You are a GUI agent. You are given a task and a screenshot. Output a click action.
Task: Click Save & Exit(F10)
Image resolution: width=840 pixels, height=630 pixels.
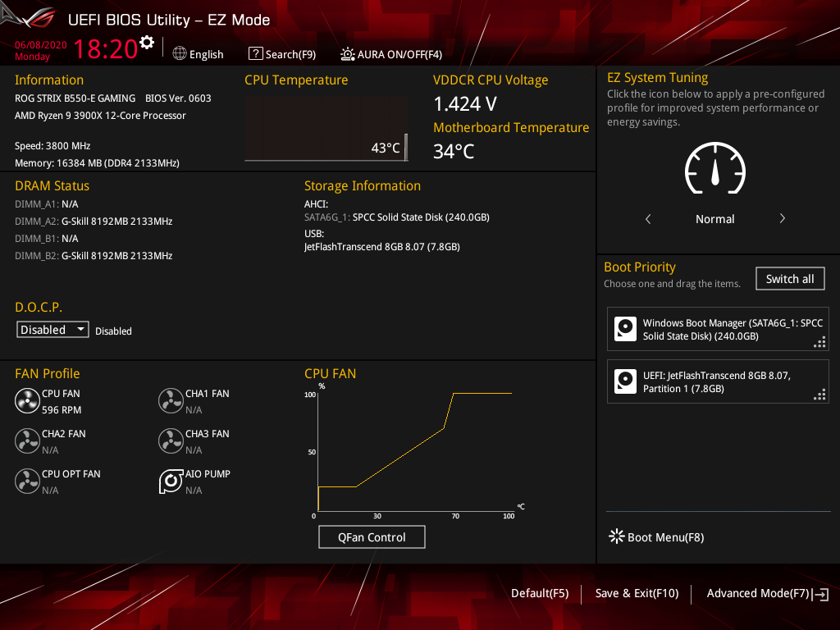(637, 593)
